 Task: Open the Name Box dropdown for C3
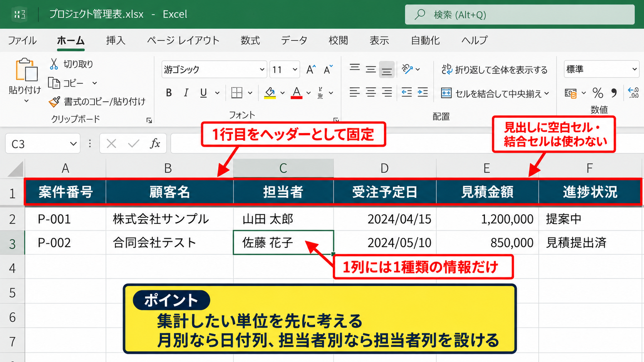(73, 144)
